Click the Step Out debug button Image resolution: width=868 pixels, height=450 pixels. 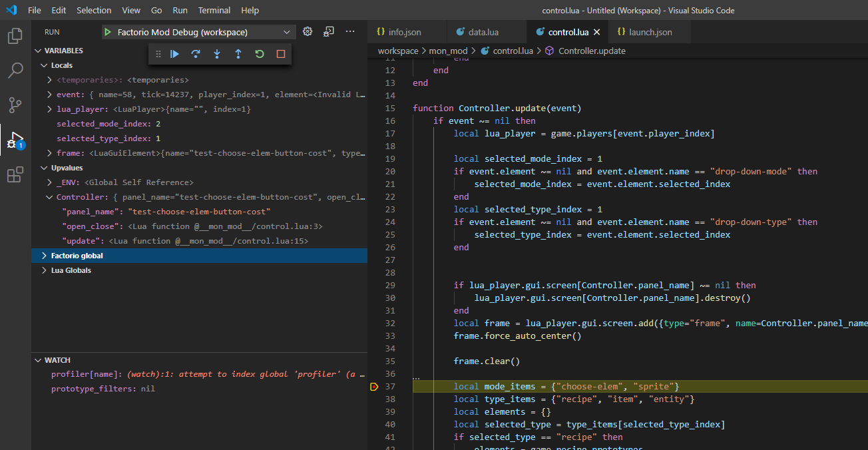(x=238, y=54)
